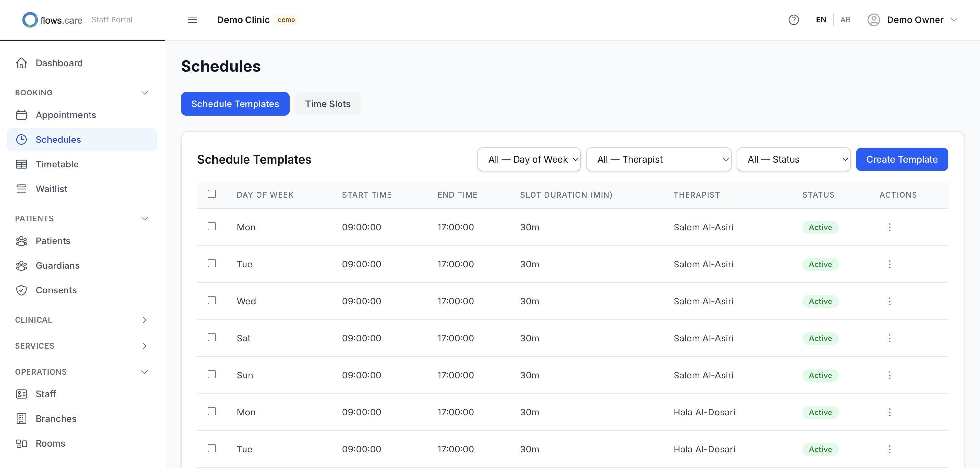Click the Timetable grid icon

(21, 164)
